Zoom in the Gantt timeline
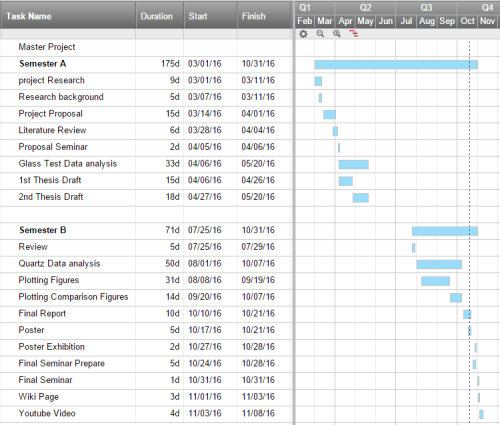The width and height of the screenshot is (500, 425). [x=337, y=34]
